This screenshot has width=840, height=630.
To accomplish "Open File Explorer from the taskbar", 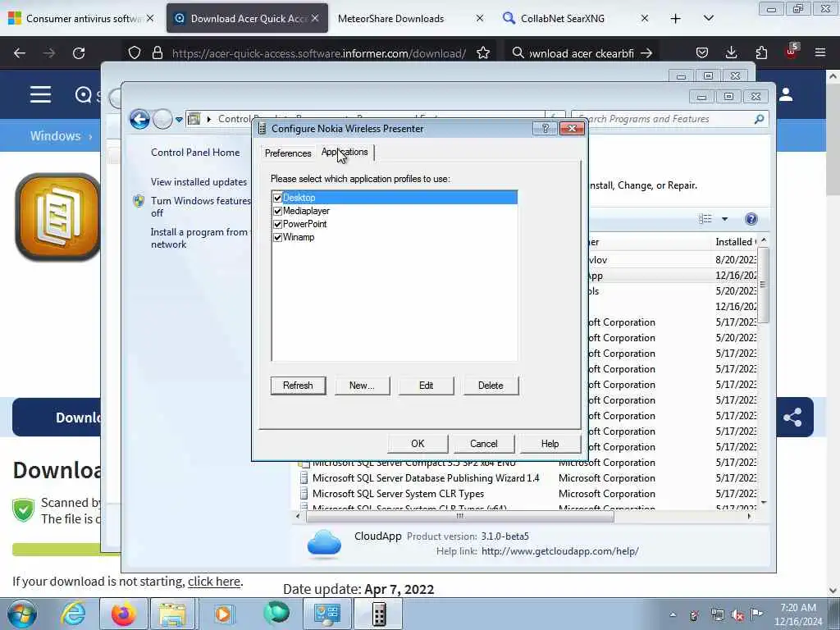I will coord(171,614).
